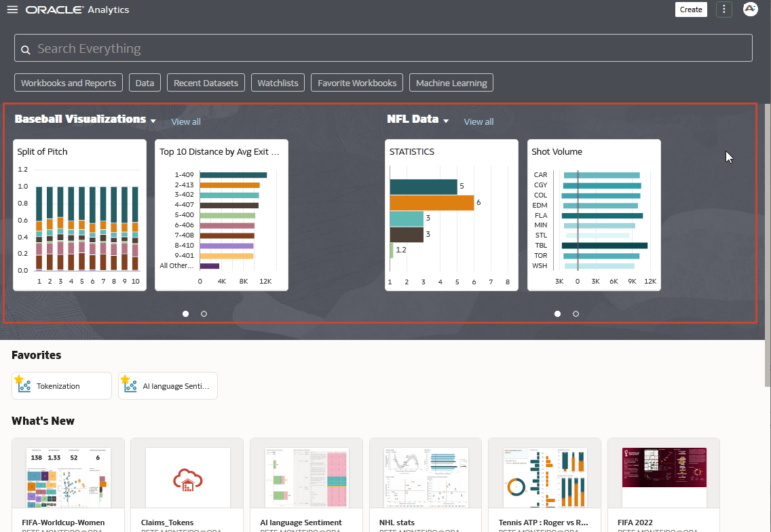Viewport: 771px width, 532px height.
Task: Click the TBL bar in Shot Volume
Action: point(604,246)
